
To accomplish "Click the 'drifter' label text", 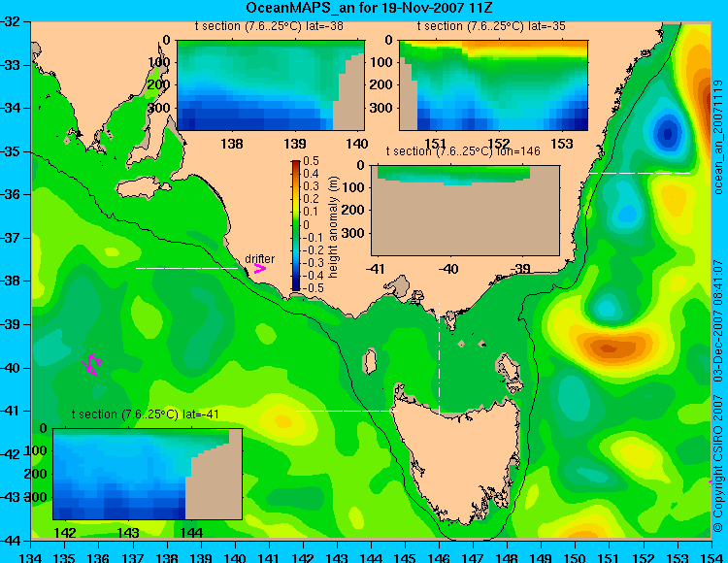I will pos(259,258).
